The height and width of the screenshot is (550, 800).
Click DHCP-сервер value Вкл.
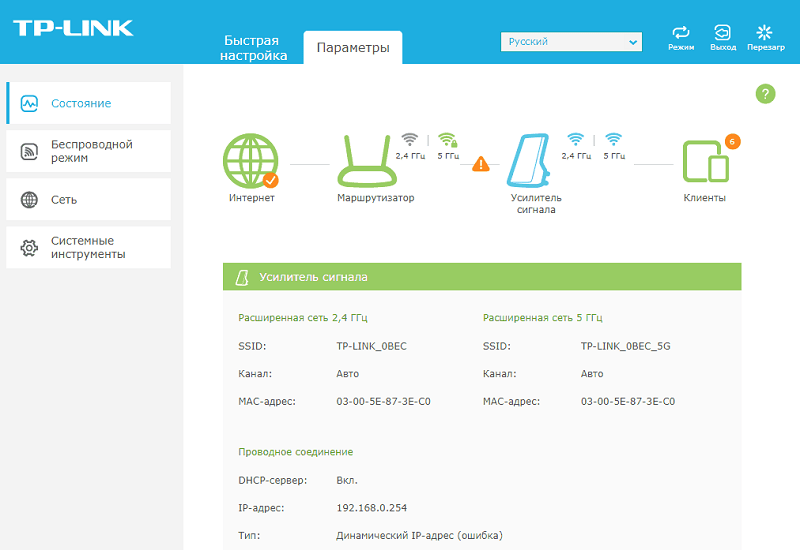[347, 481]
